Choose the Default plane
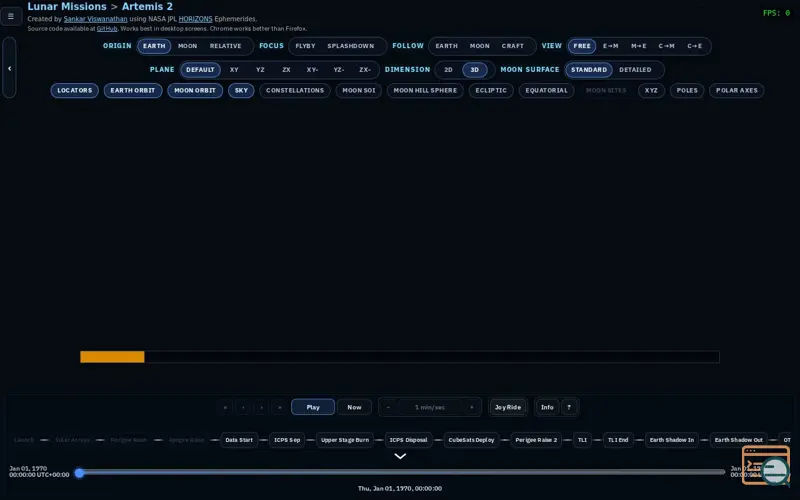The image size is (800, 500). [200, 69]
